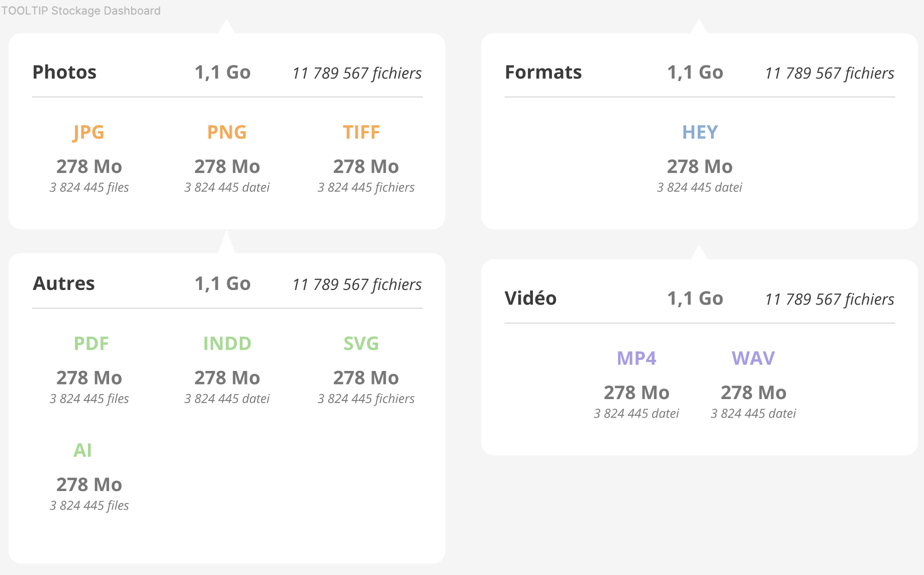The image size is (924, 575).
Task: Select the JPG format label in Photos
Action: (x=88, y=132)
